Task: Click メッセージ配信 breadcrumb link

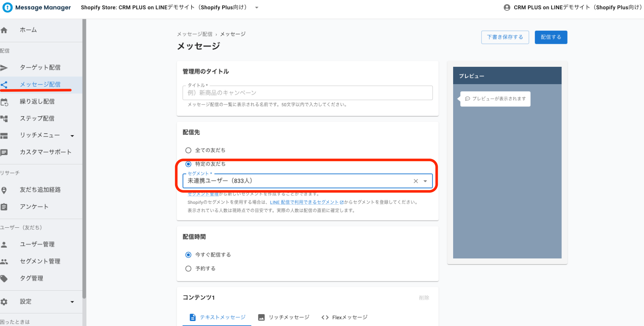Action: point(194,34)
